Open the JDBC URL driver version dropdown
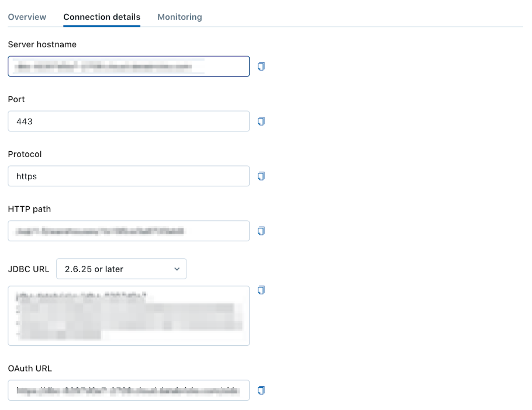 [121, 269]
